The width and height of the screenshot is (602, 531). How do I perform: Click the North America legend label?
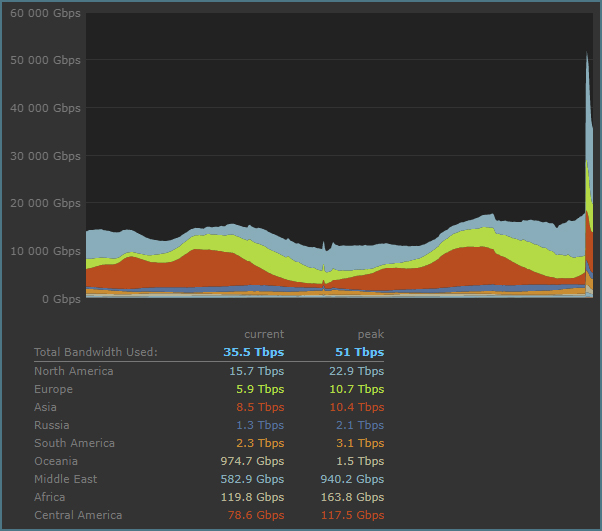[x=74, y=371]
